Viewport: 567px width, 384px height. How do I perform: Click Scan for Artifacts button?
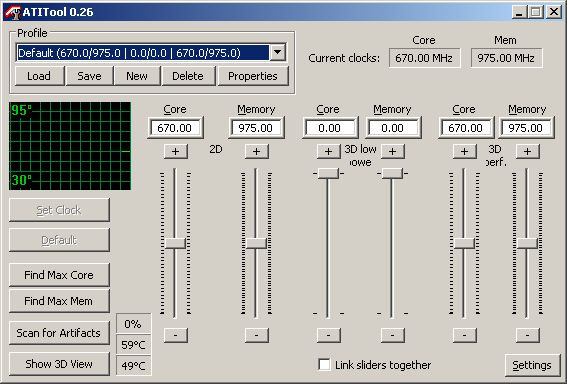[59, 333]
